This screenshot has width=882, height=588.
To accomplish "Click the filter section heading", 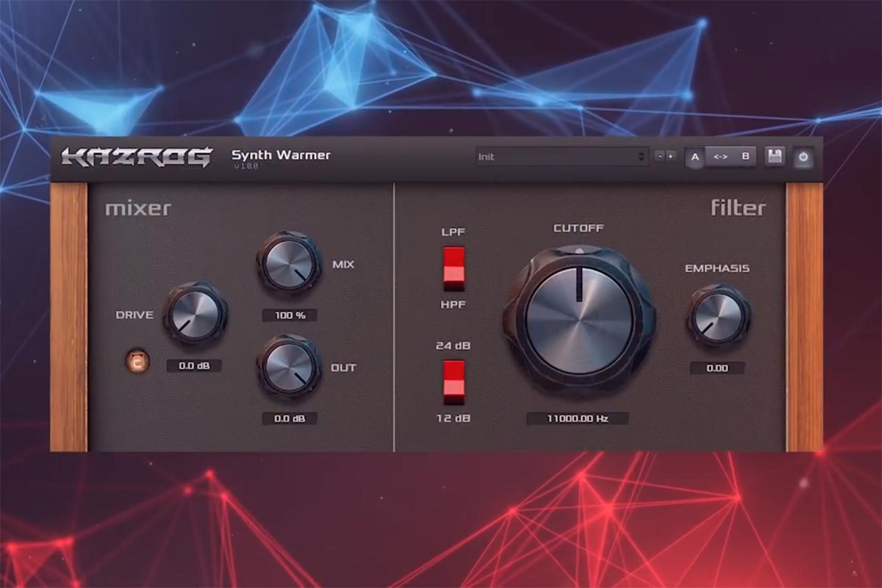I will [x=738, y=208].
